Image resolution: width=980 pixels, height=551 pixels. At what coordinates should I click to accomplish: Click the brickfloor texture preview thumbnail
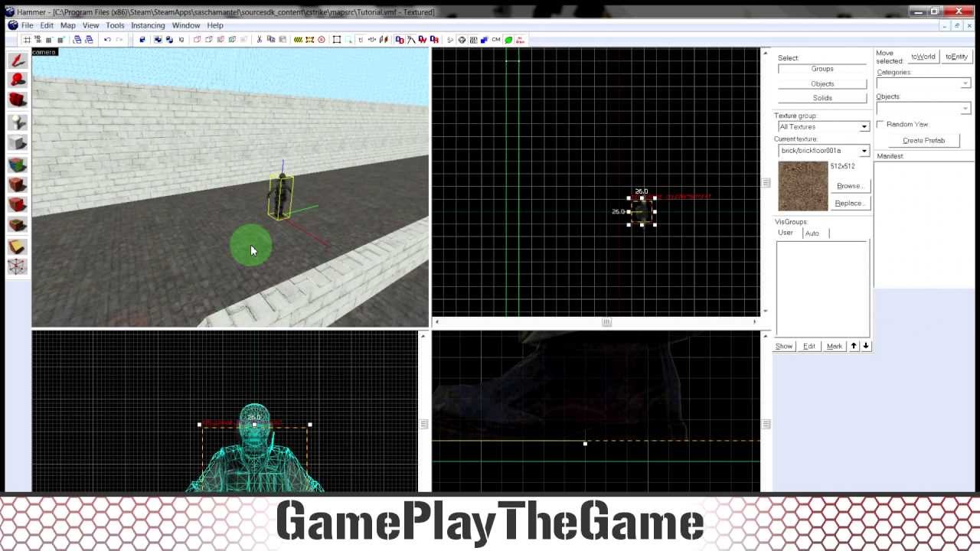(803, 186)
